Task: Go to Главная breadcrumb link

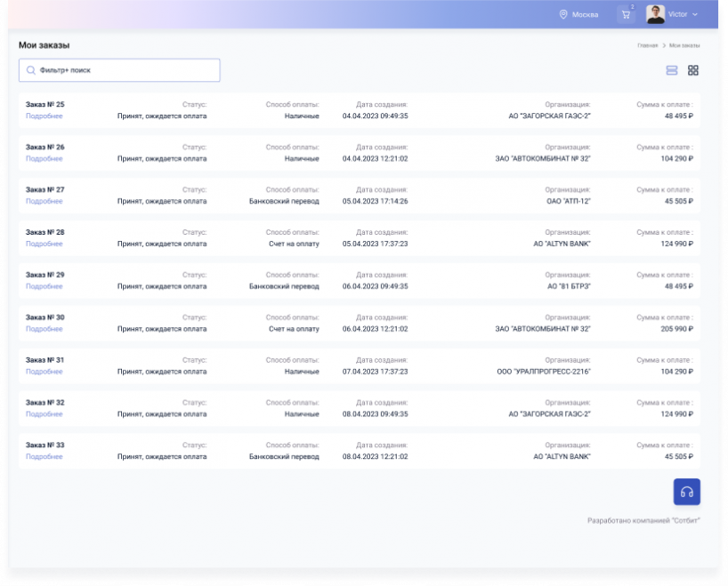Action: point(647,44)
